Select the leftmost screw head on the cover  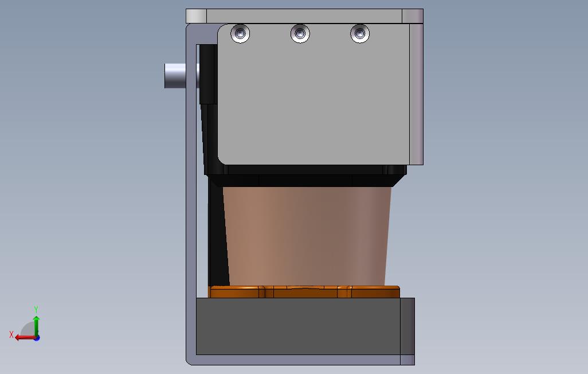(240, 34)
